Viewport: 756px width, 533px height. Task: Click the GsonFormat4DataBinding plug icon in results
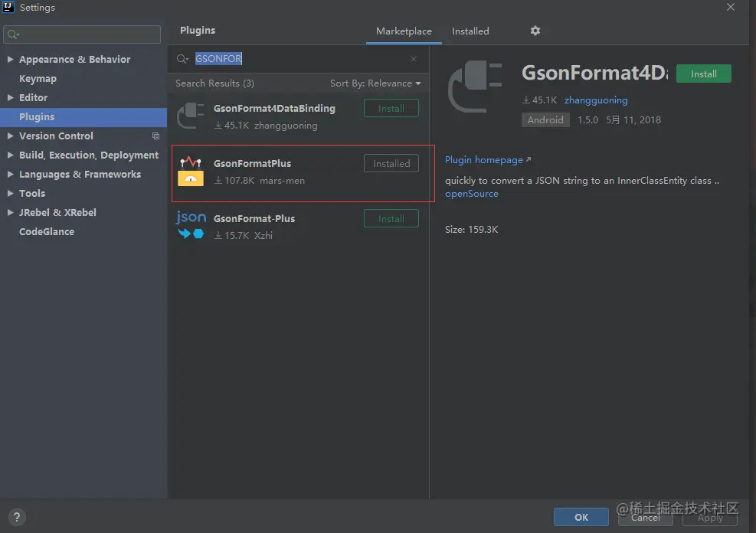[191, 116]
